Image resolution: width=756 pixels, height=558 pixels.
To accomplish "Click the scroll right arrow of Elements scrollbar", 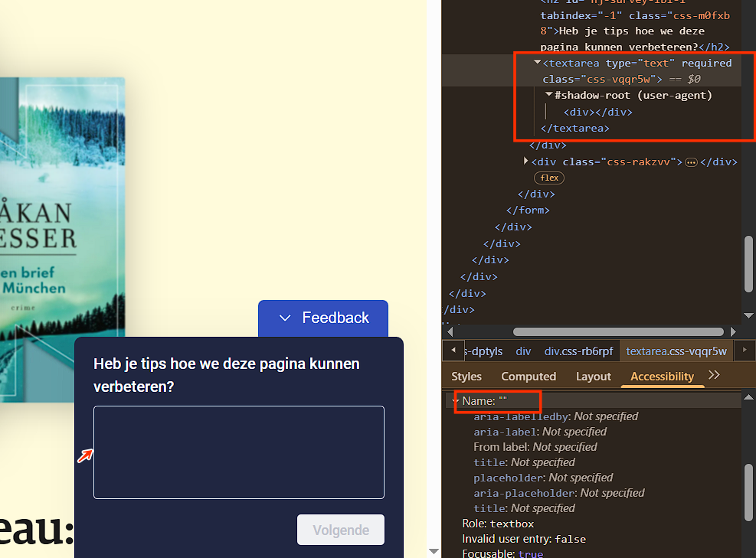I will point(734,332).
